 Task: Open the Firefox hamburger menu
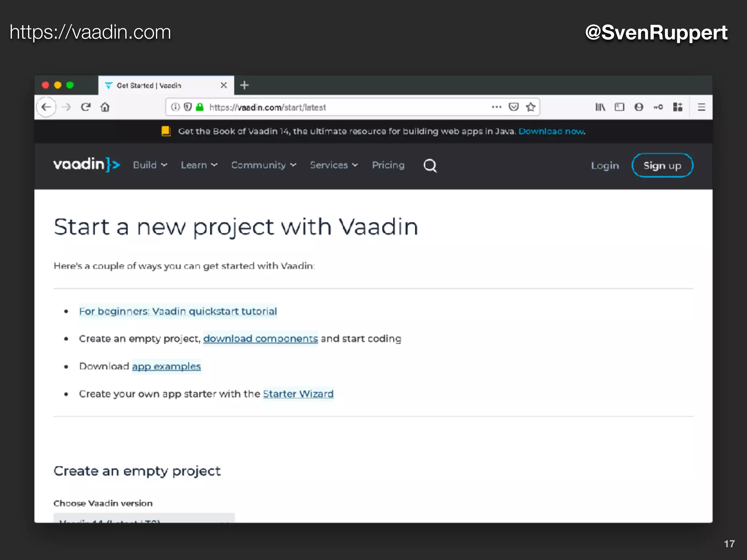pyautogui.click(x=701, y=107)
